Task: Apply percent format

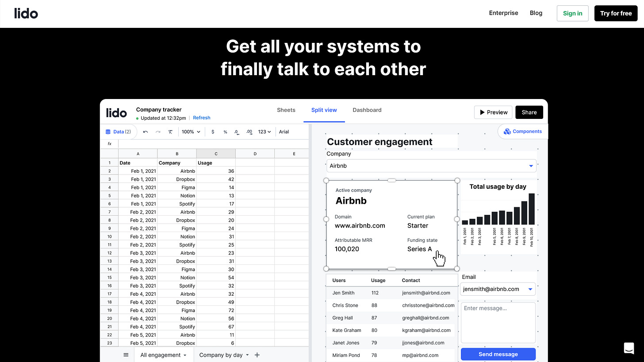Action: click(225, 132)
